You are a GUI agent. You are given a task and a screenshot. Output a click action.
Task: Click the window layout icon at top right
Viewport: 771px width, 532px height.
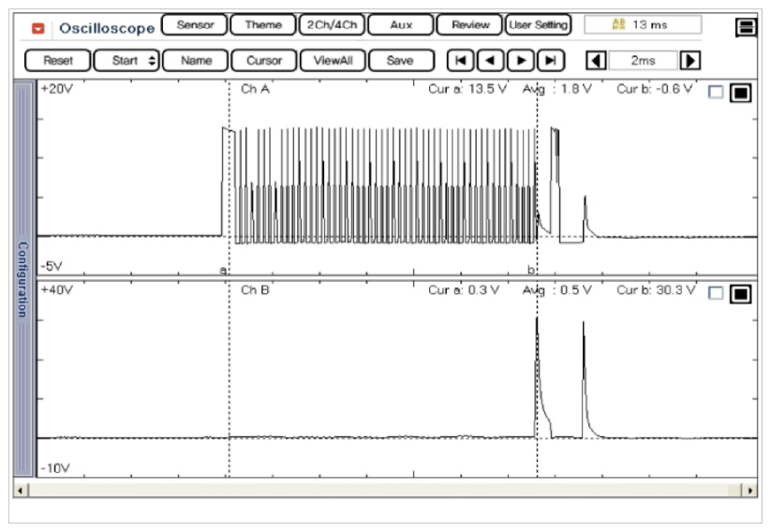tap(747, 27)
